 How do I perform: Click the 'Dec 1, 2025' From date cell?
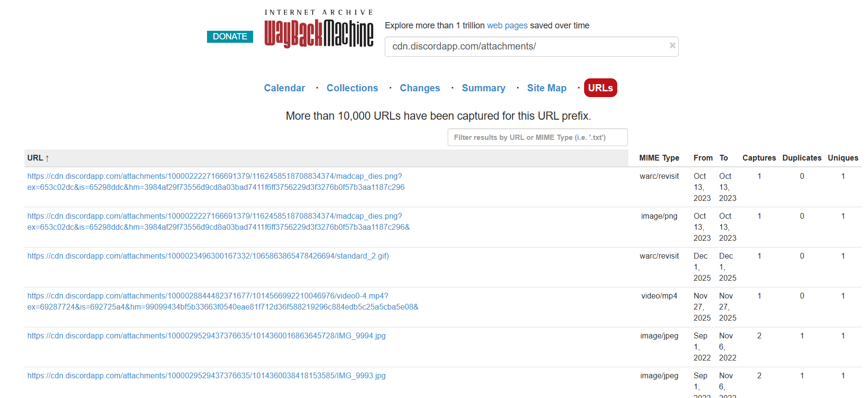(702, 267)
